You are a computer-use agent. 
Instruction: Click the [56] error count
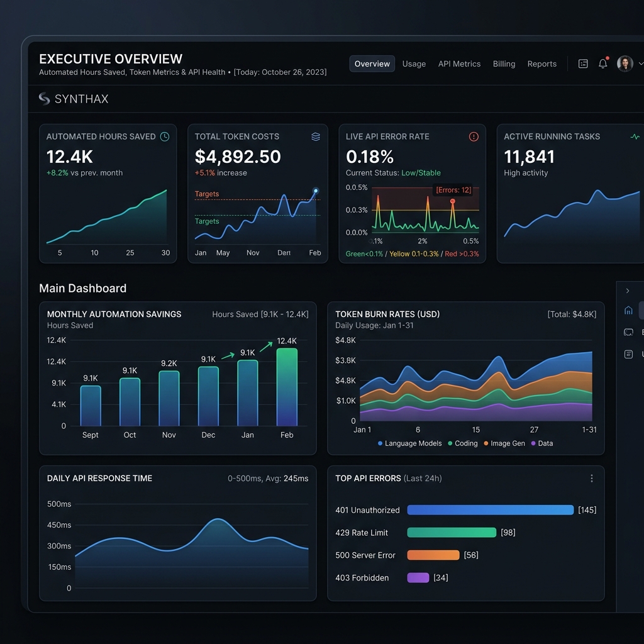tap(470, 555)
